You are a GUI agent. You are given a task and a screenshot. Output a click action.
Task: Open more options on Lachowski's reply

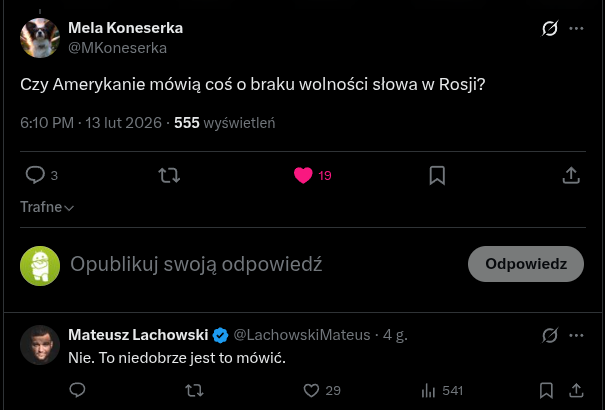[576, 334]
